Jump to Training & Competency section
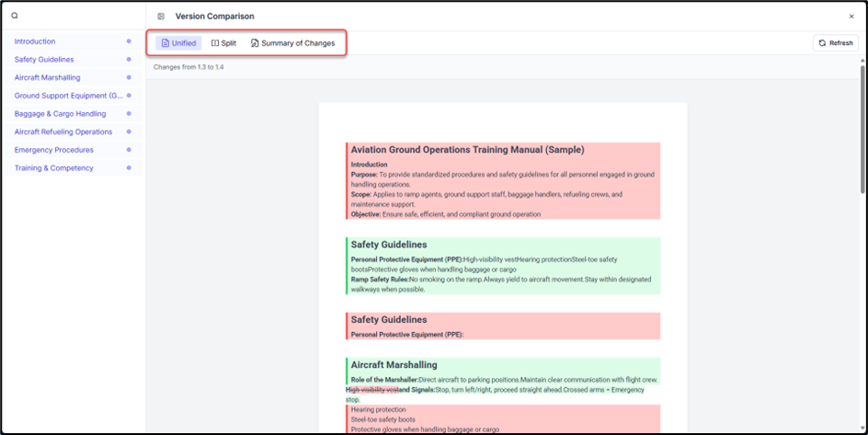The height and width of the screenshot is (435, 868). [x=53, y=168]
